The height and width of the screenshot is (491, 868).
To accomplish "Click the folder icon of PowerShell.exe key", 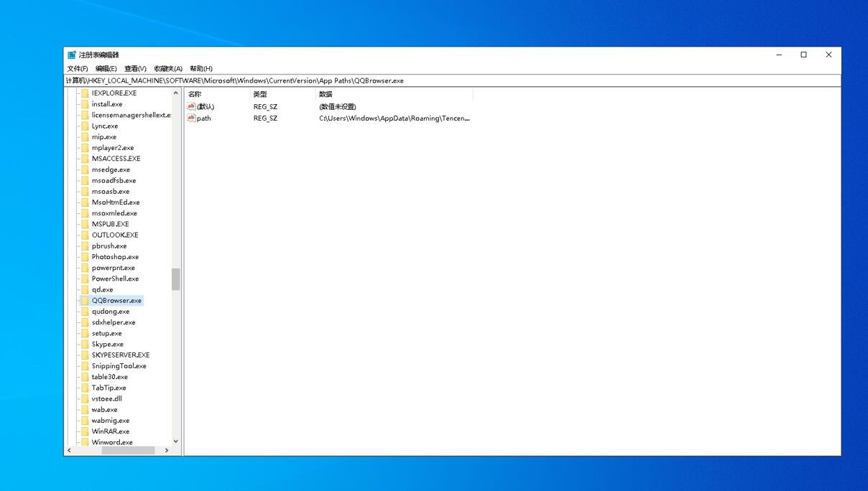I will pyautogui.click(x=85, y=279).
